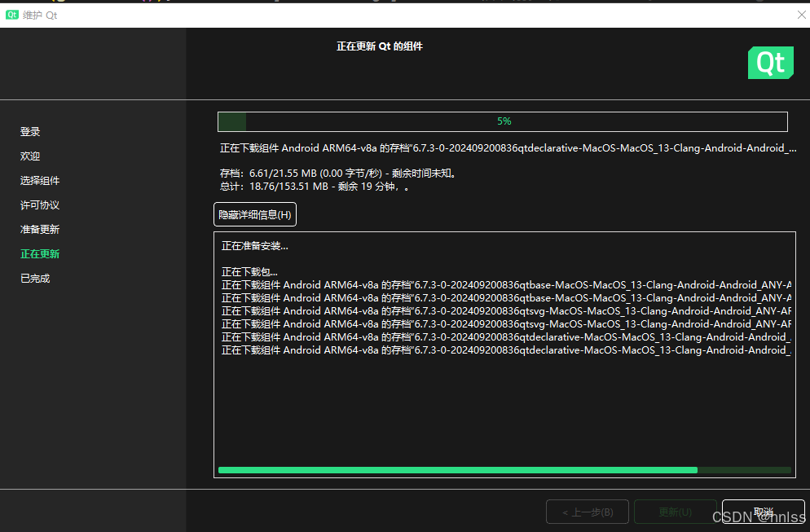Select the 选择组件 step in the sidebar
This screenshot has width=810, height=532.
[x=40, y=180]
